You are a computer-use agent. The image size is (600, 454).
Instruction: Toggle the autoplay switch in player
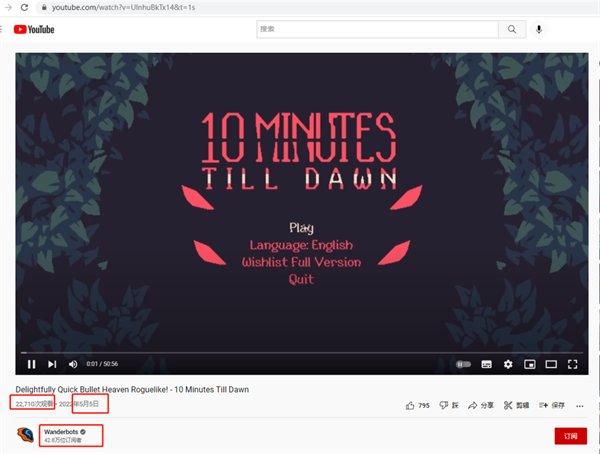coord(463,364)
